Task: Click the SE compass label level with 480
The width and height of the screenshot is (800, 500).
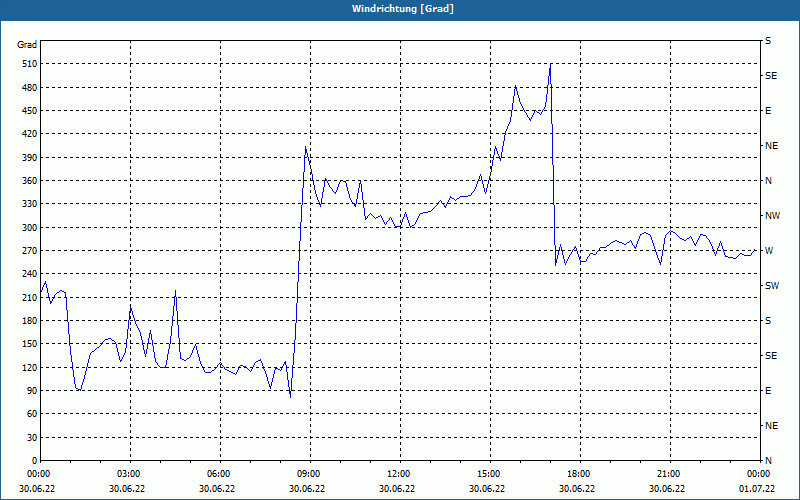Action: click(771, 76)
